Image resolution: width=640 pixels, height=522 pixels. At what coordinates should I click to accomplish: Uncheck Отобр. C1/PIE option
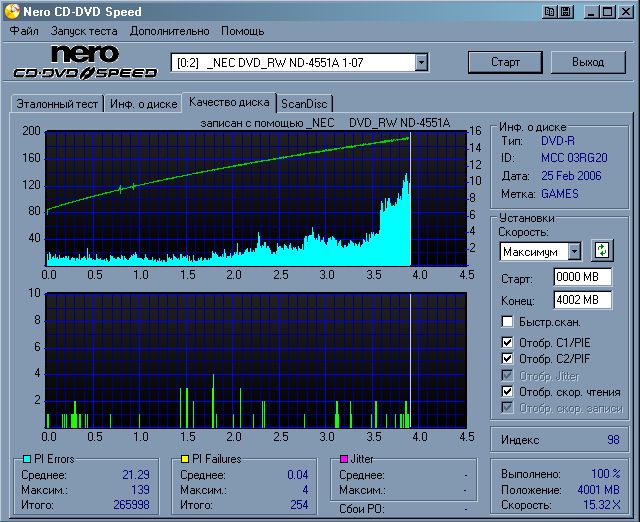508,343
